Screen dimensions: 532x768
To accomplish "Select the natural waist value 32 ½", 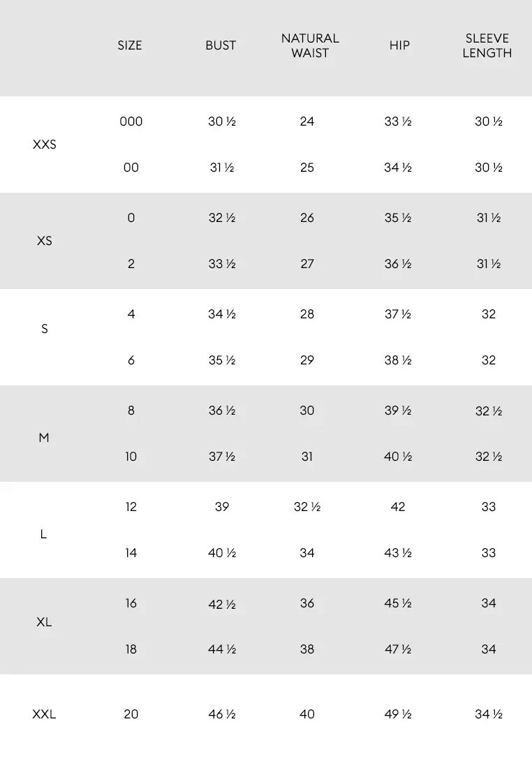I will point(307,507).
